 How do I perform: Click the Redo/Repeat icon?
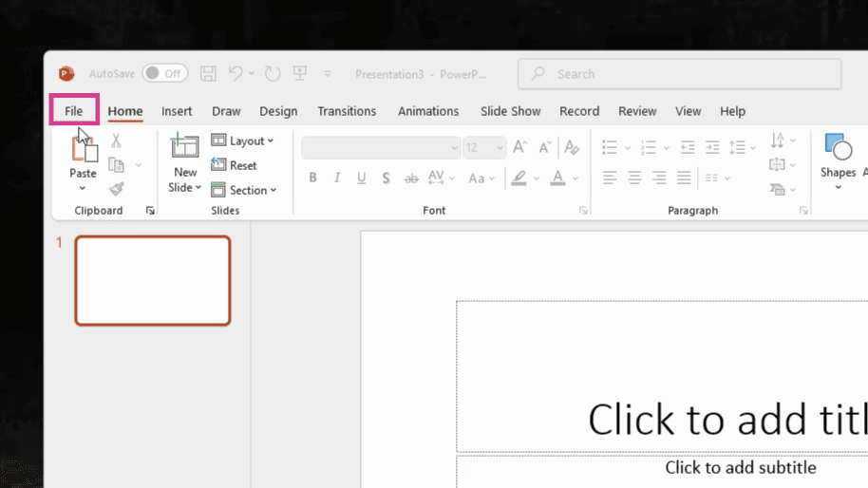pyautogui.click(x=273, y=73)
